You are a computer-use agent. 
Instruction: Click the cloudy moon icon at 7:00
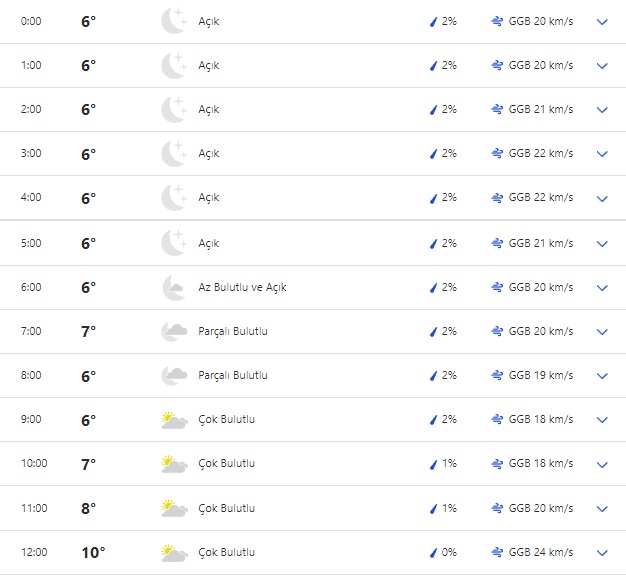[174, 332]
